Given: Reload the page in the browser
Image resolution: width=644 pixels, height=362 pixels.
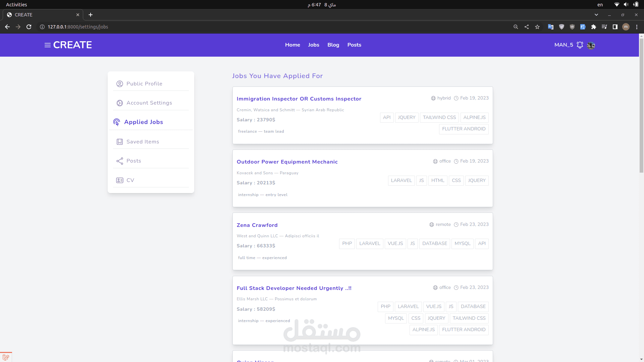Looking at the screenshot, I should (x=29, y=27).
